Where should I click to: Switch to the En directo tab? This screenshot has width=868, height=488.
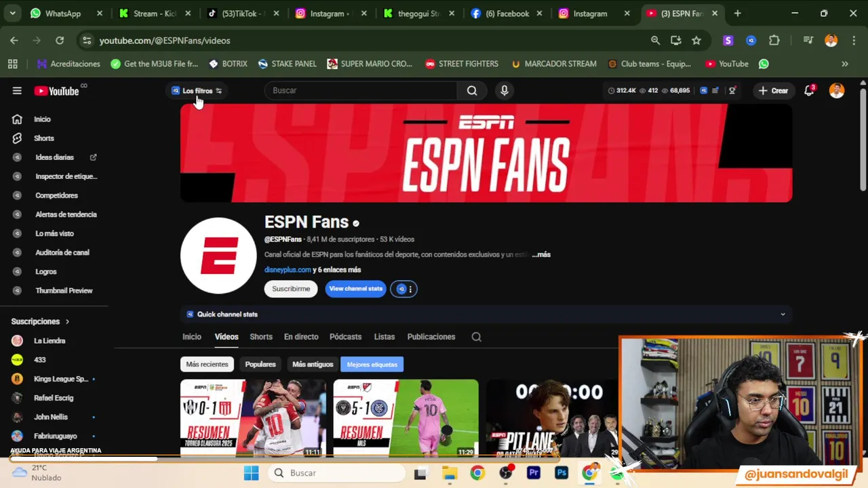coord(301,337)
